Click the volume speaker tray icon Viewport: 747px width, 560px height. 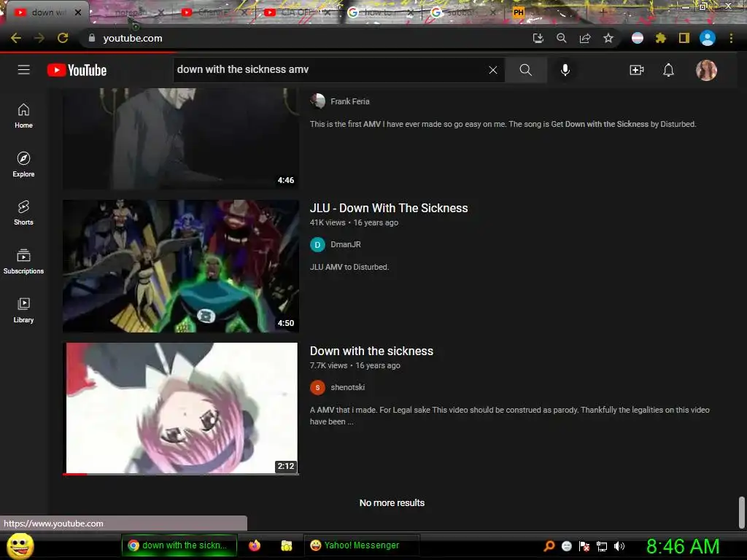point(619,546)
